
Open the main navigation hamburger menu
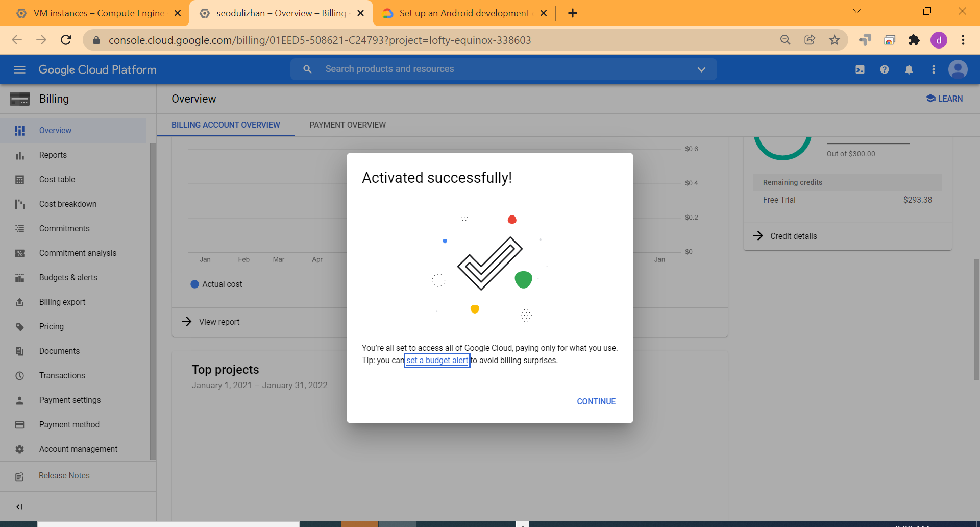(x=19, y=69)
